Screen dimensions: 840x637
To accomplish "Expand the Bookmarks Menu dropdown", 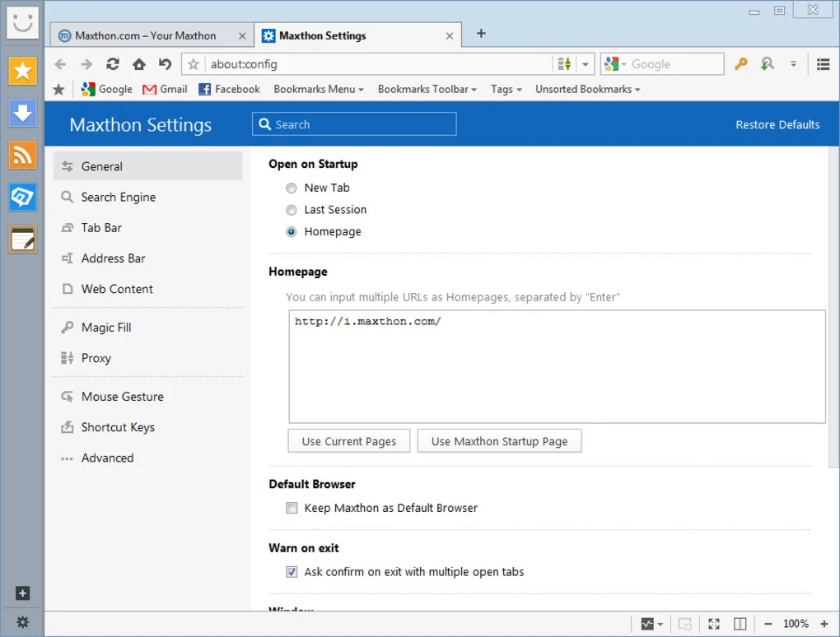I will (319, 89).
